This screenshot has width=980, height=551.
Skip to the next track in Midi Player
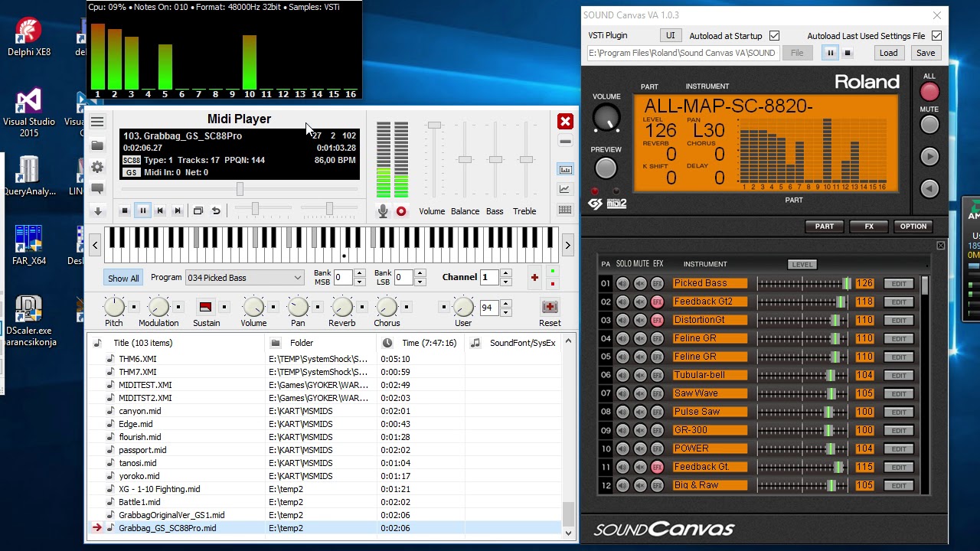pos(178,211)
